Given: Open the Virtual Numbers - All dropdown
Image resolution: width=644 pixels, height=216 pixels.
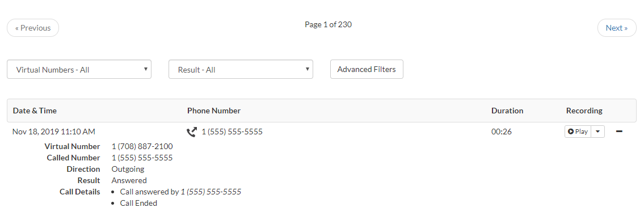Looking at the screenshot, I should tap(79, 69).
